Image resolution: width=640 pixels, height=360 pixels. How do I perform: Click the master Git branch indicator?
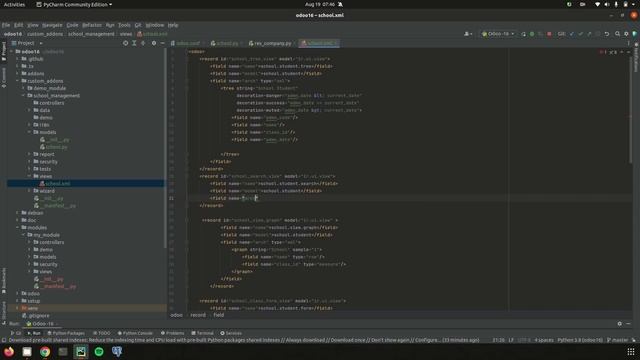(x=618, y=340)
